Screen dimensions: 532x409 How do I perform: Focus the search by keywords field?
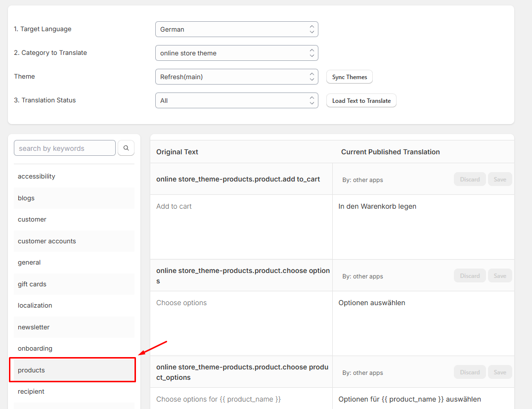tap(65, 148)
